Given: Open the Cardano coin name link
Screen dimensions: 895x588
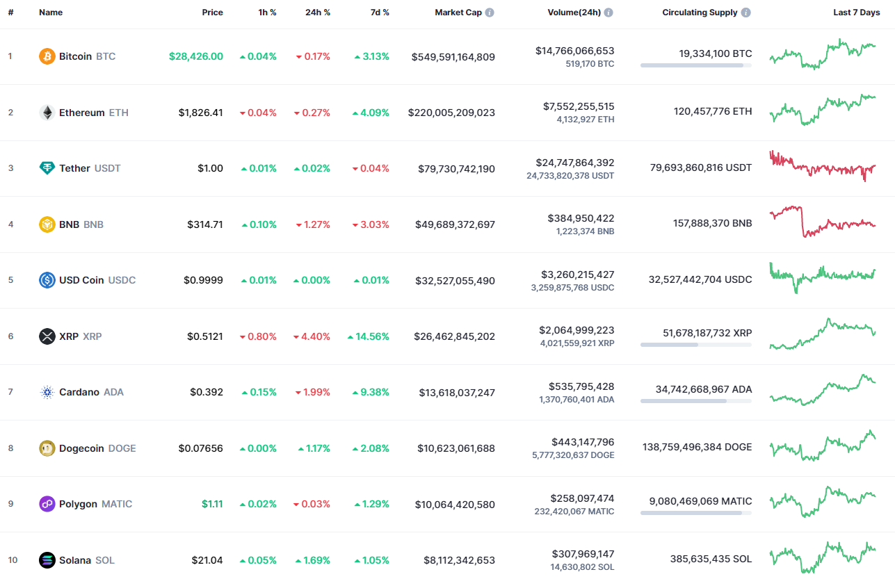Looking at the screenshot, I should tap(79, 392).
